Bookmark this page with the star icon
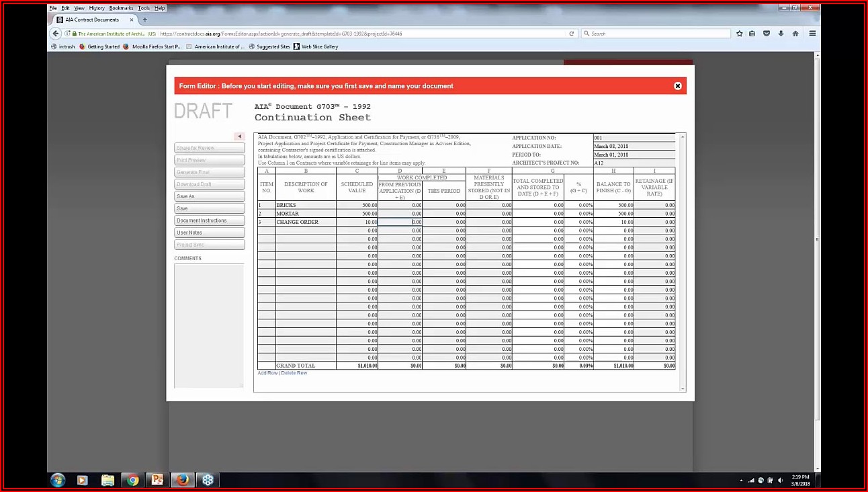Viewport: 868px width, 492px height. [740, 34]
